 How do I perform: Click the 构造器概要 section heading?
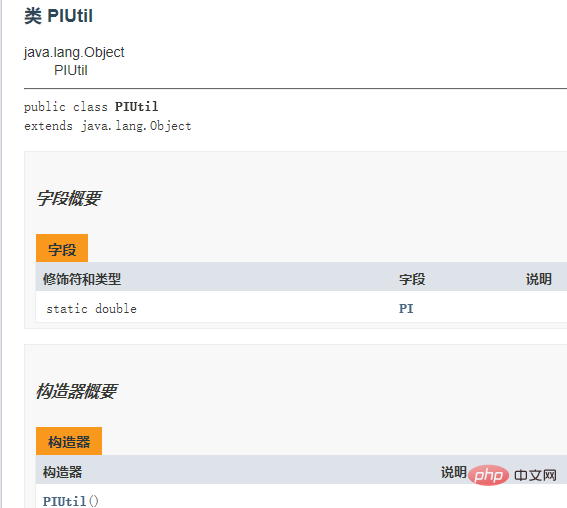coord(76,391)
